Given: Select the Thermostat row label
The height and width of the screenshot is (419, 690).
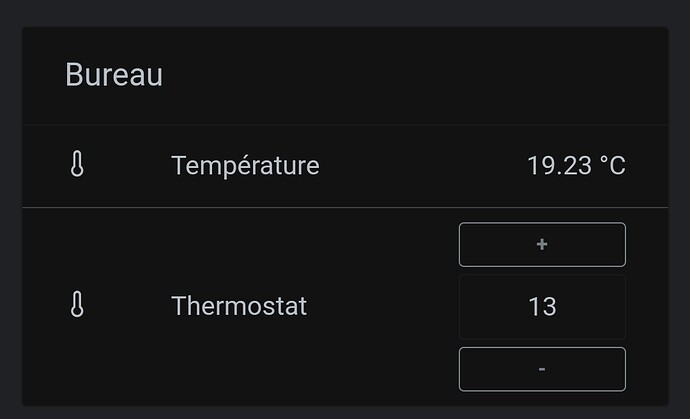Looking at the screenshot, I should click(x=239, y=305).
